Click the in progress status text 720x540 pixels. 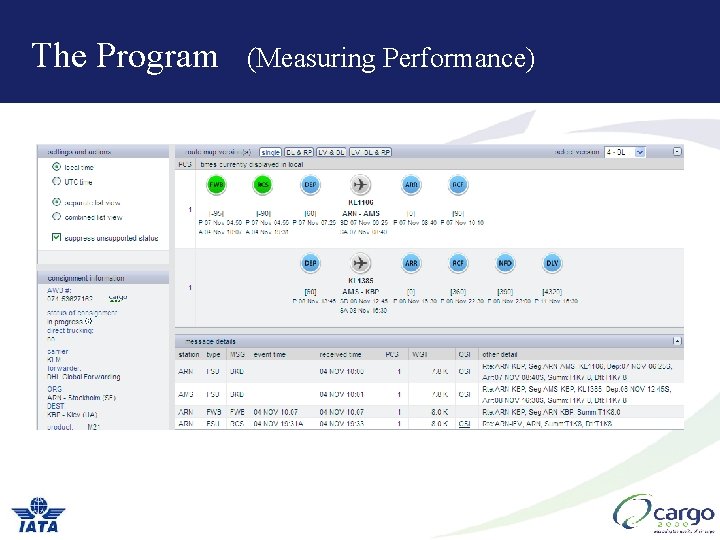pos(65,322)
